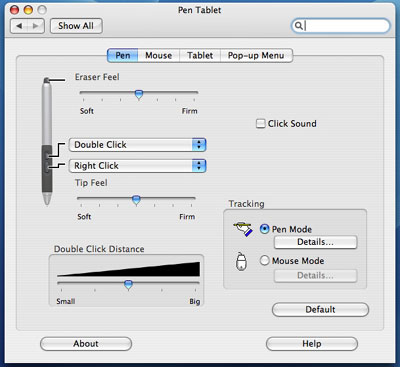Click the upper side switch on pen illustration
Screen dimensions: 400x367
click(x=48, y=155)
